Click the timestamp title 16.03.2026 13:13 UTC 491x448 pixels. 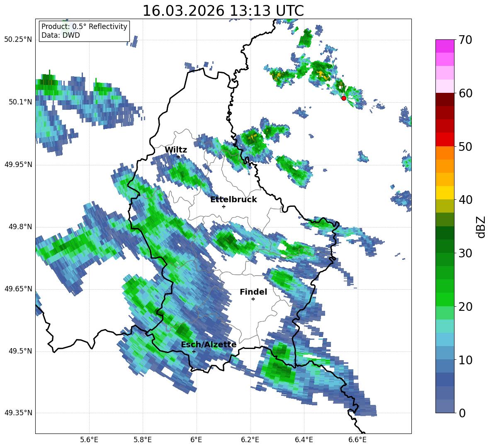click(223, 11)
